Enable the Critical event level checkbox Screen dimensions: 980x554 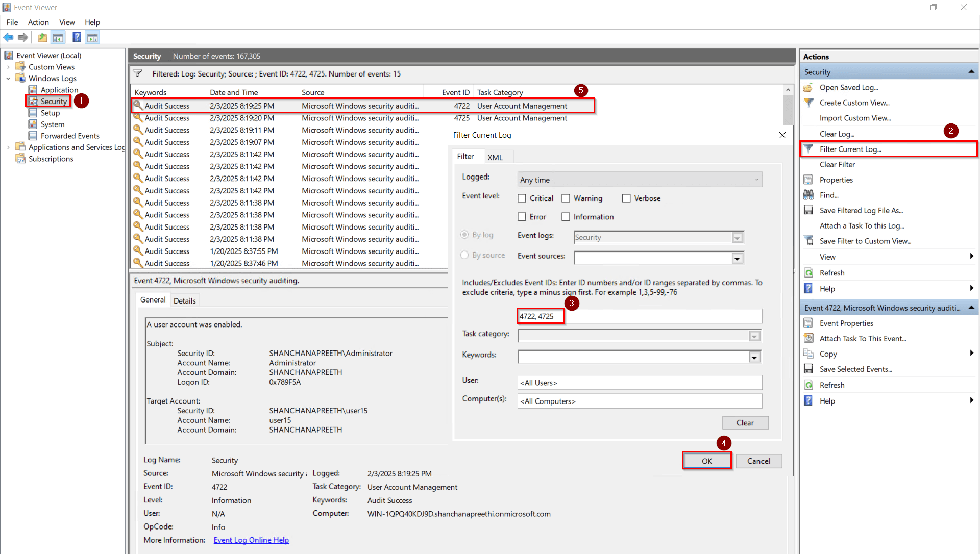[x=522, y=198]
